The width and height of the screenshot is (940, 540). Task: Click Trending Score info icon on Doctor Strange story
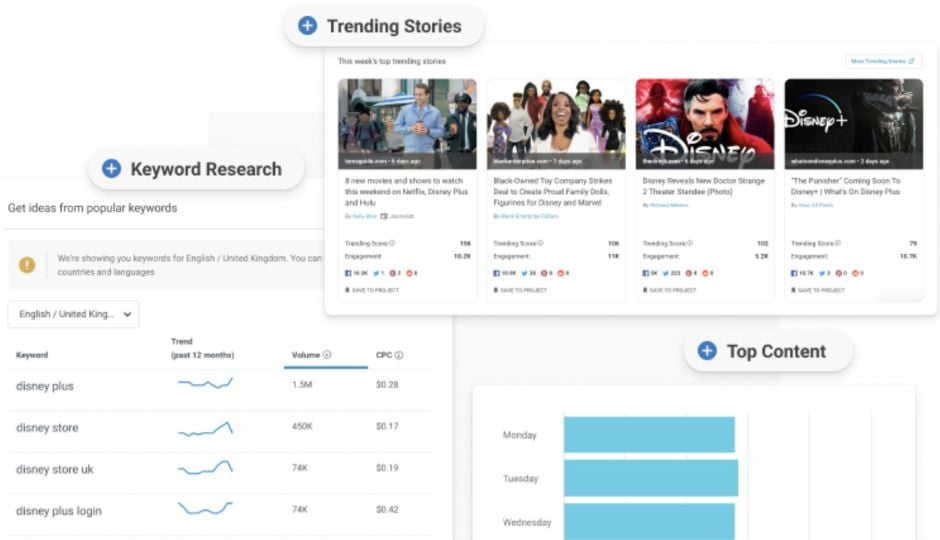690,243
